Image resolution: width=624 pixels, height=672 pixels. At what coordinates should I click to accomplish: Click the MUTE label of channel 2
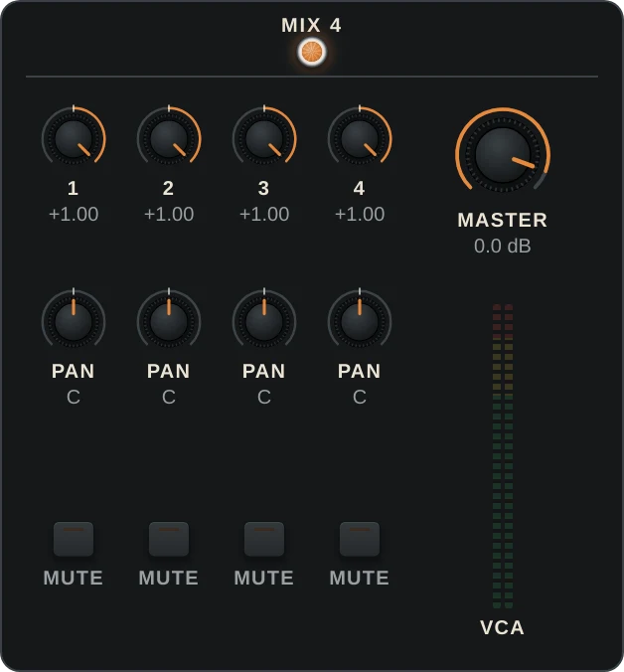point(169,578)
